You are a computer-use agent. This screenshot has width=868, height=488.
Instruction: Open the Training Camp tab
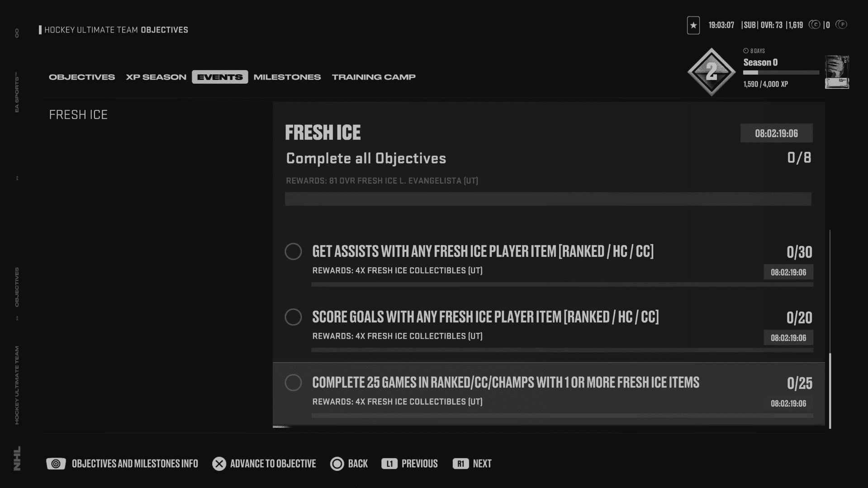click(x=374, y=77)
